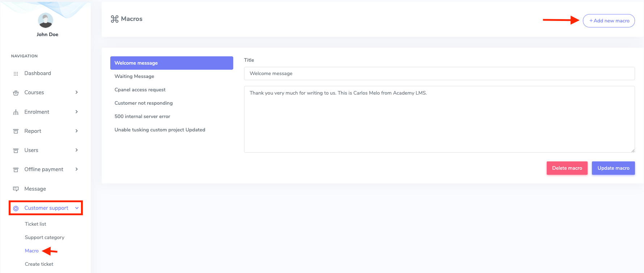Expand the Enrolment submenu chevron
The height and width of the screenshot is (273, 644).
[x=77, y=112]
